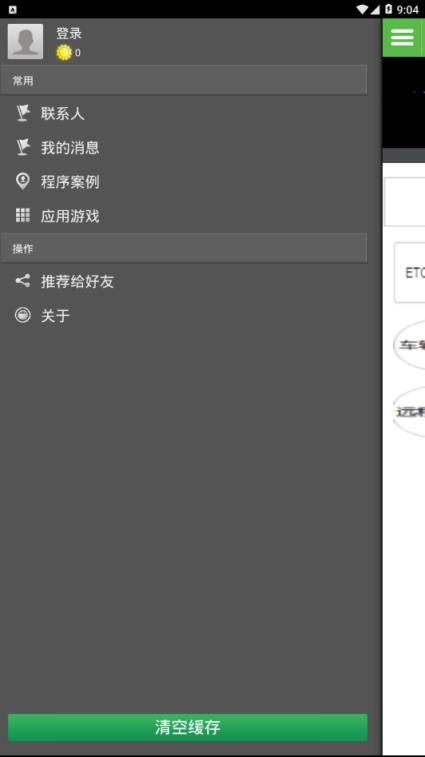Viewport: 425px width, 757px height.
Task: Tap the partially visible ETC card
Action: coord(410,272)
